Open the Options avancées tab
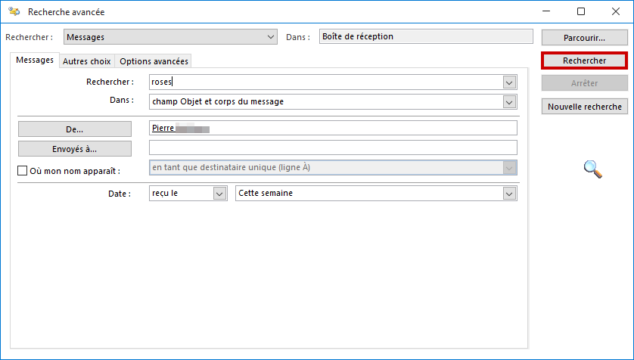Screen dimensions: 634x360 (x=154, y=61)
